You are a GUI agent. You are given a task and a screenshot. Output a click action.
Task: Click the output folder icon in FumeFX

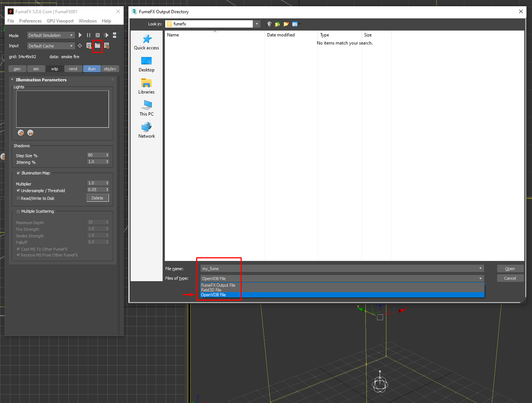point(97,46)
